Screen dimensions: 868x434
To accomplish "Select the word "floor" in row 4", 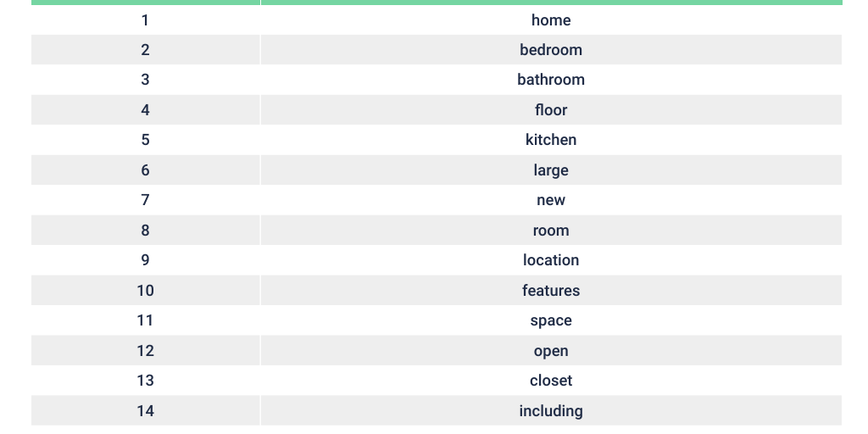I will [x=551, y=110].
